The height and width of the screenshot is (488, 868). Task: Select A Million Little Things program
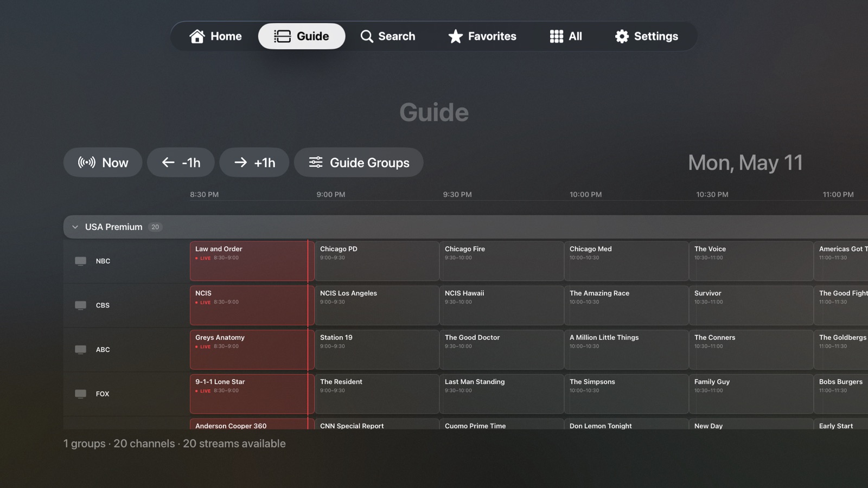click(x=627, y=350)
